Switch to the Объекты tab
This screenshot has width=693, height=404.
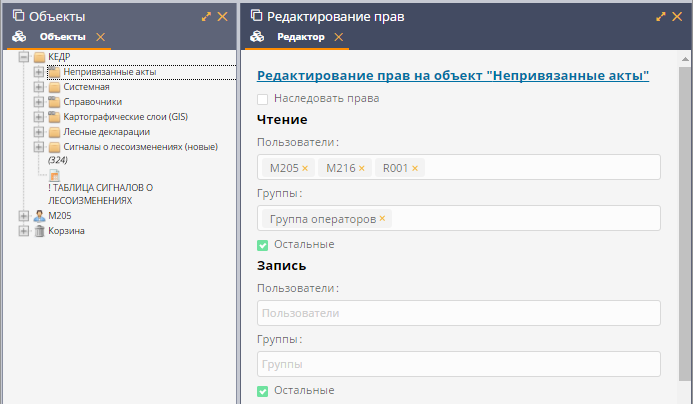(62, 37)
